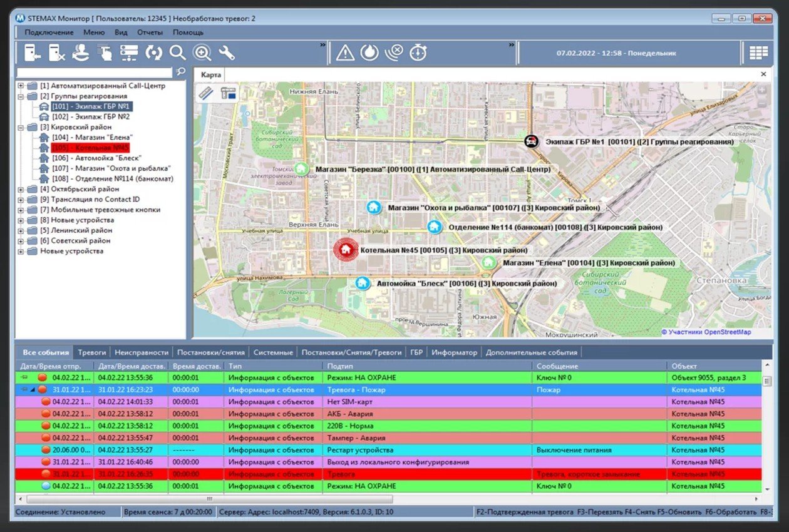Switch to the Неисправности events tab
Screen dimensions: 789x532
point(142,352)
